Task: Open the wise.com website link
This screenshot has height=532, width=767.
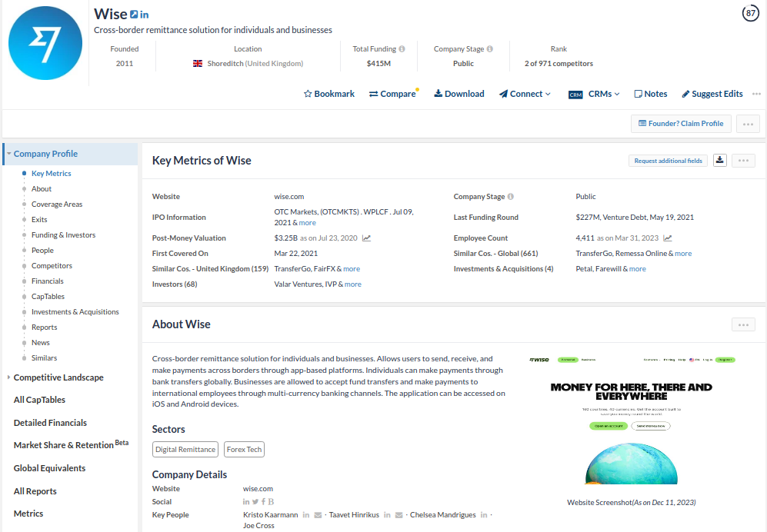Action: (288, 196)
